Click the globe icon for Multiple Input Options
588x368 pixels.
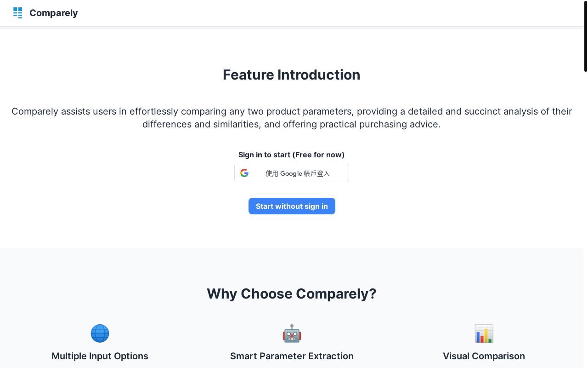click(x=100, y=333)
